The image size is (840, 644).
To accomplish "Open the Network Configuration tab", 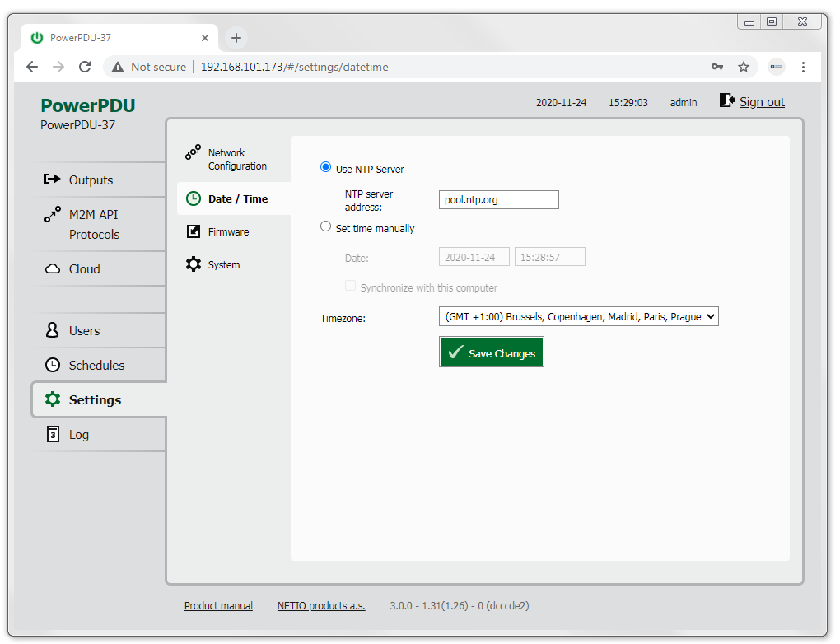I will tap(236, 159).
